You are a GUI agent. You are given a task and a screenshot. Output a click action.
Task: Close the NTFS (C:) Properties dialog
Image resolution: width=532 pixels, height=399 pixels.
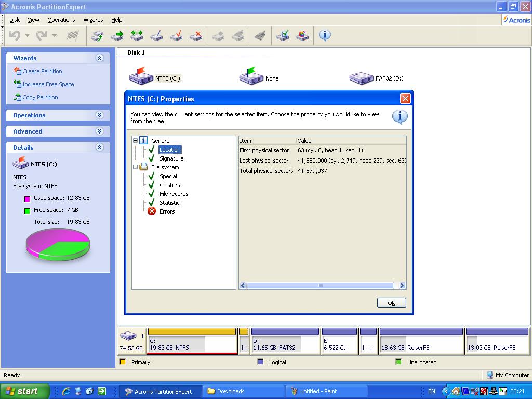click(405, 99)
